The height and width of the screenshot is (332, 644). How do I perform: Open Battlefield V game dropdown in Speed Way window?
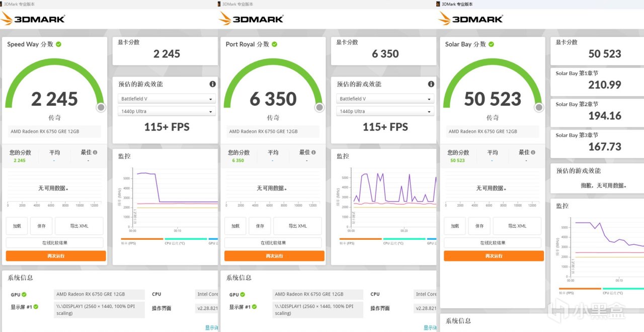pos(167,99)
